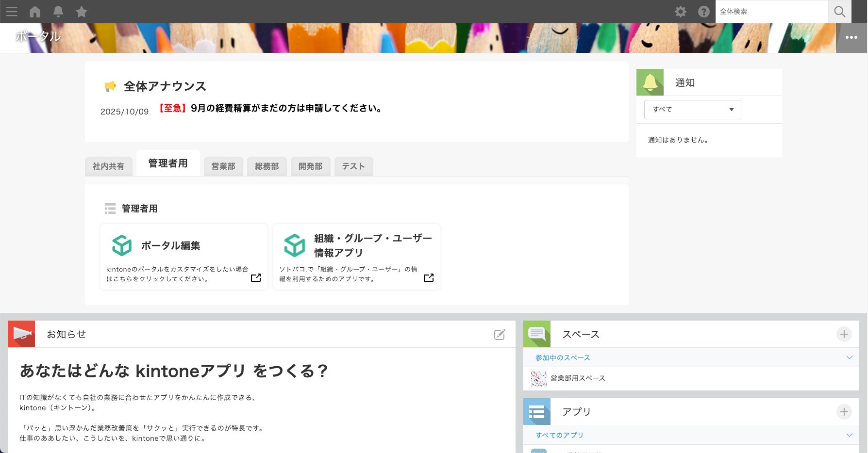Open the 【至急】 expense announcement
Viewport: 868px width, 453px height.
click(x=270, y=108)
